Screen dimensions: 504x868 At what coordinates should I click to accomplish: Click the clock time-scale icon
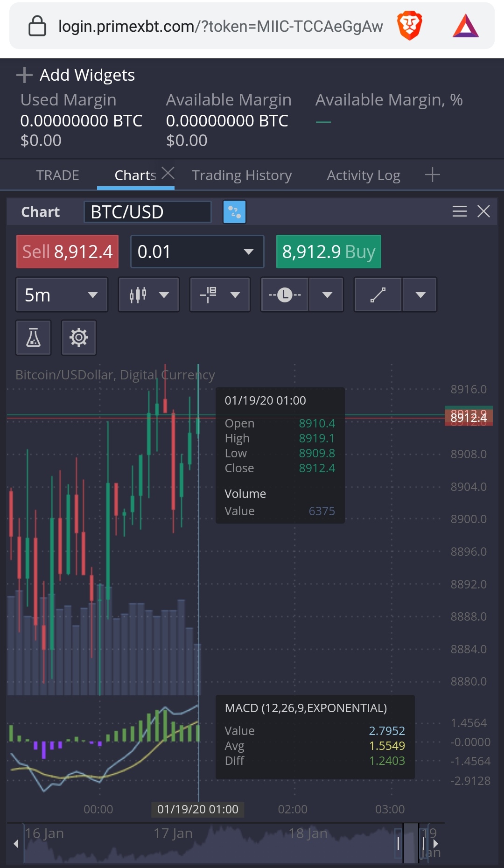pos(285,294)
